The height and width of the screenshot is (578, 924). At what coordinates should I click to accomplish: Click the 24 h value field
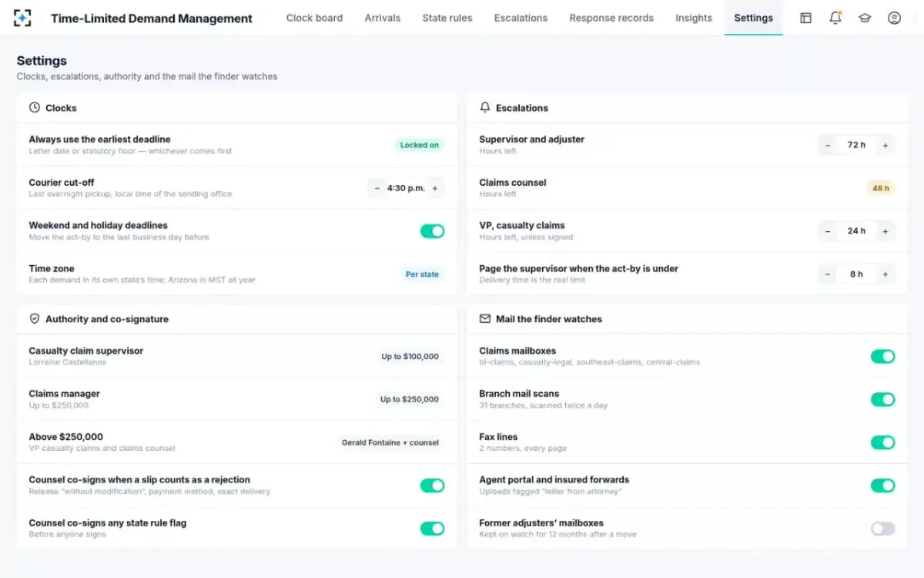click(856, 231)
